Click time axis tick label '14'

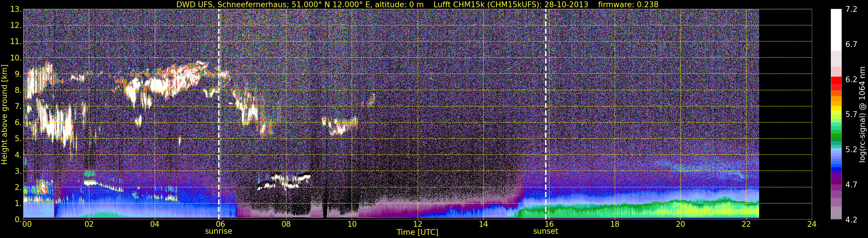(x=483, y=224)
